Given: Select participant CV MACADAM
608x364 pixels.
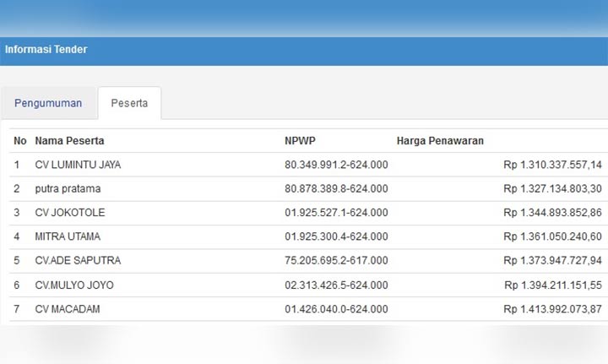Looking at the screenshot, I should click(x=68, y=309).
